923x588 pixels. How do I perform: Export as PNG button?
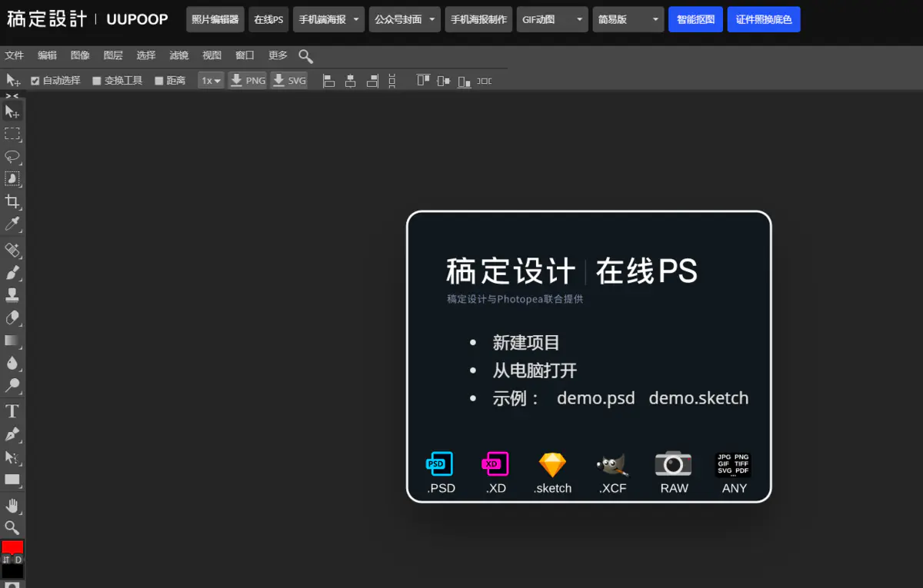[248, 80]
